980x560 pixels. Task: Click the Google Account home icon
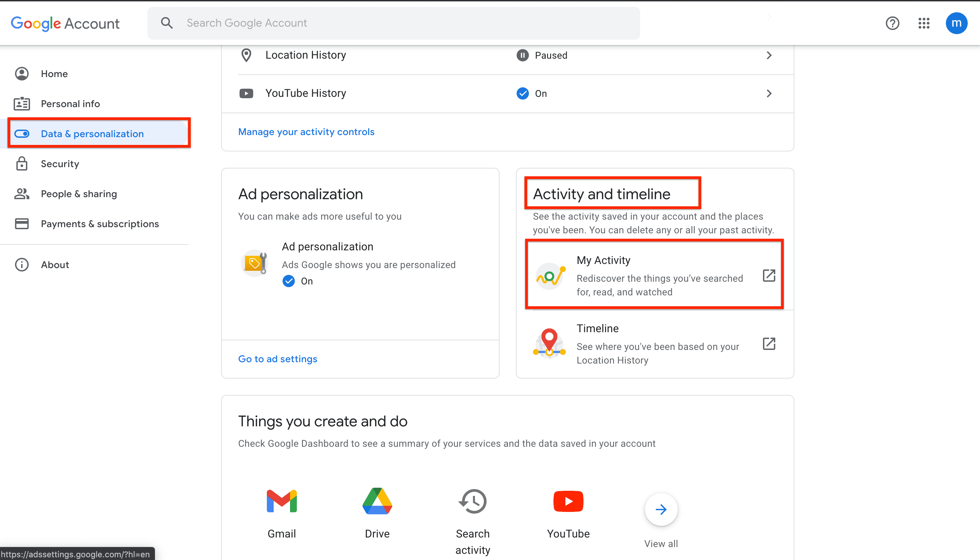[x=21, y=73]
